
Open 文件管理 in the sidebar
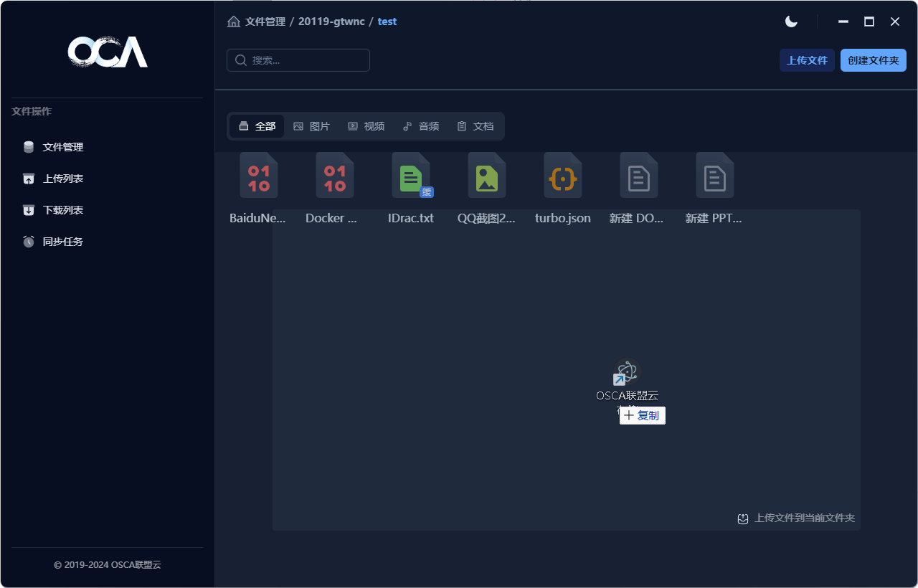(63, 147)
